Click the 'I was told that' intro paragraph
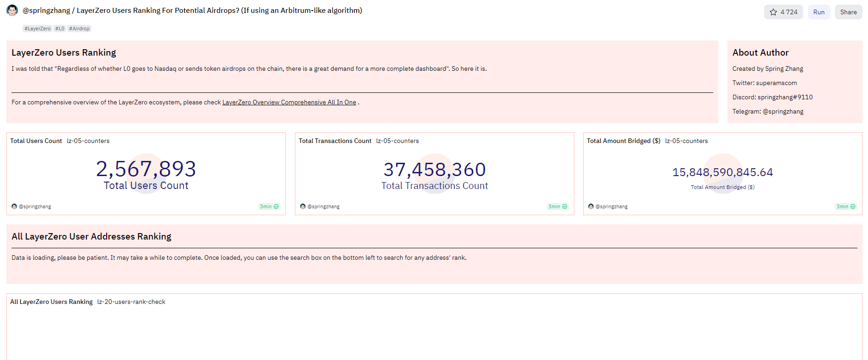The image size is (868, 360). (x=249, y=69)
